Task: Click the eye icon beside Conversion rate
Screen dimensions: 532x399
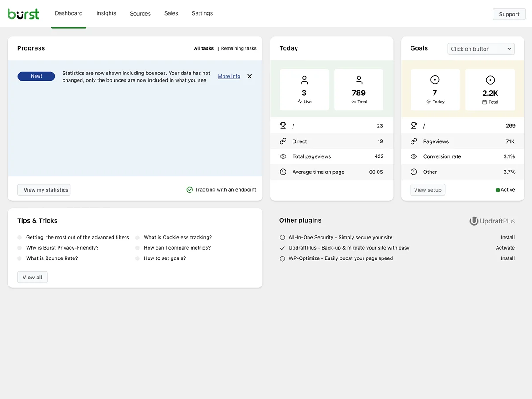Action: (x=414, y=156)
